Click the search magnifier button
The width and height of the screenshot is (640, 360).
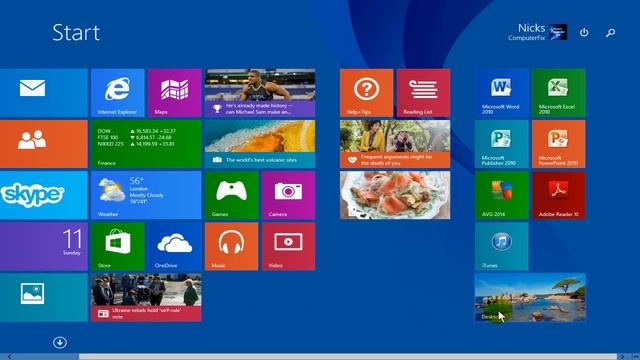[611, 32]
